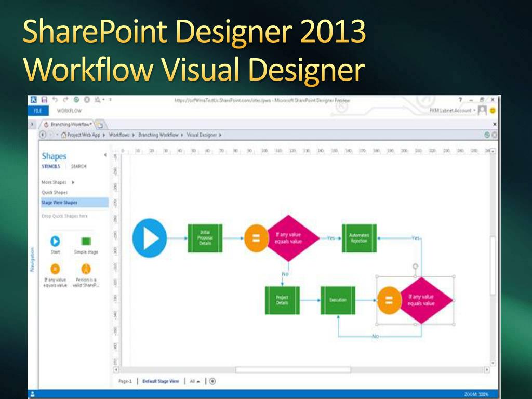Click the ZOOM 100% status bar control

[476, 394]
